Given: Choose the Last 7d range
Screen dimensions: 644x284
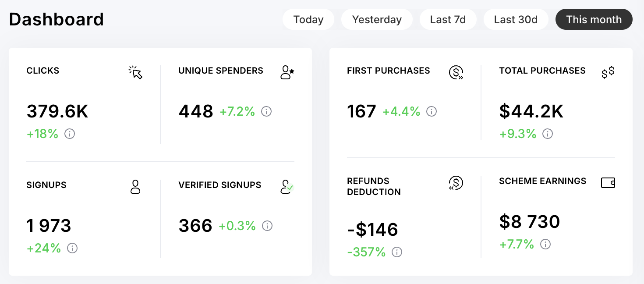Looking at the screenshot, I should pos(448,20).
